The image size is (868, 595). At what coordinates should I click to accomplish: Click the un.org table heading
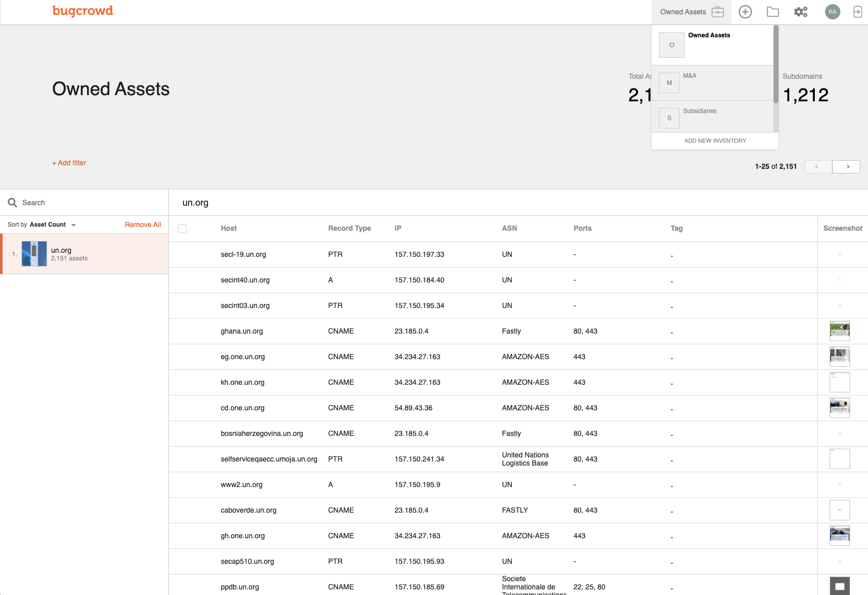click(195, 203)
